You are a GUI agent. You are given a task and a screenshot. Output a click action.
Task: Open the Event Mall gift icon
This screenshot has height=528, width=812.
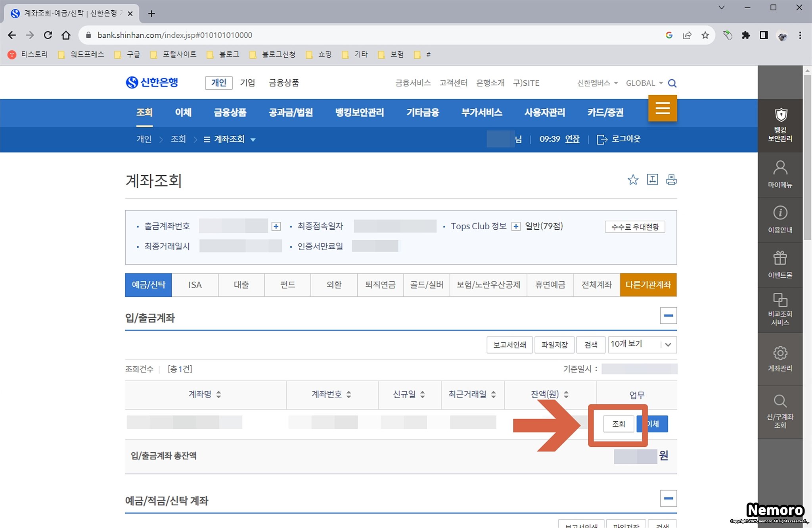point(780,258)
